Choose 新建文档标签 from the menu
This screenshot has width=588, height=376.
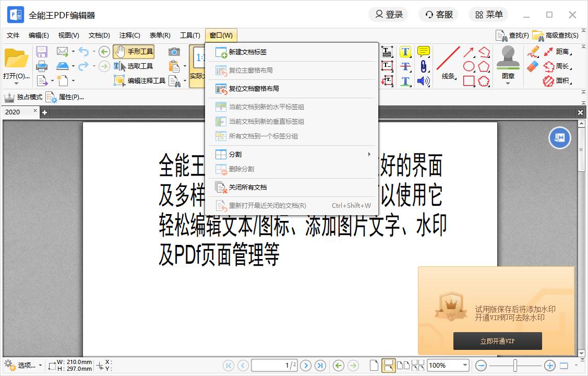pos(248,52)
